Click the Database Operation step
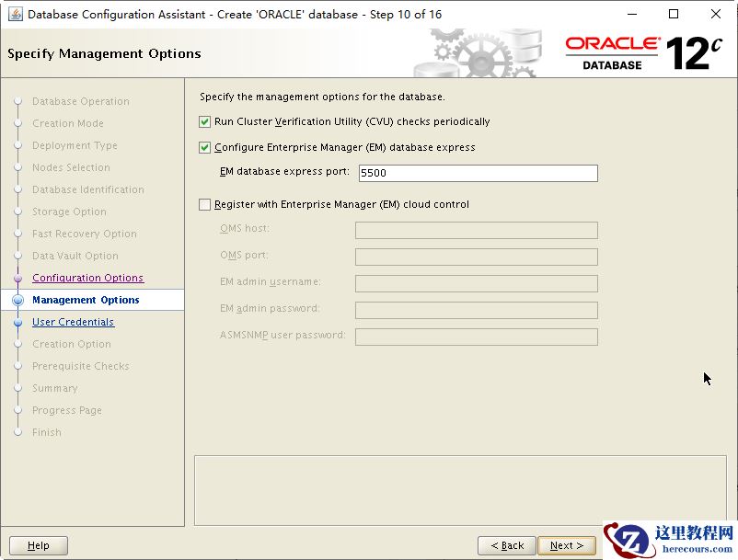Viewport: 738px width, 560px height. (80, 101)
